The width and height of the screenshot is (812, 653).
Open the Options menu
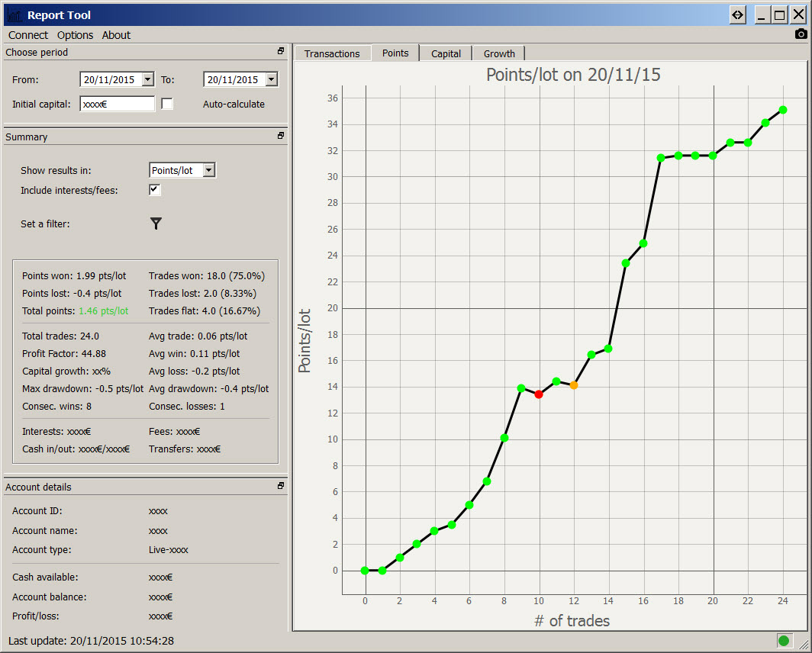click(75, 35)
